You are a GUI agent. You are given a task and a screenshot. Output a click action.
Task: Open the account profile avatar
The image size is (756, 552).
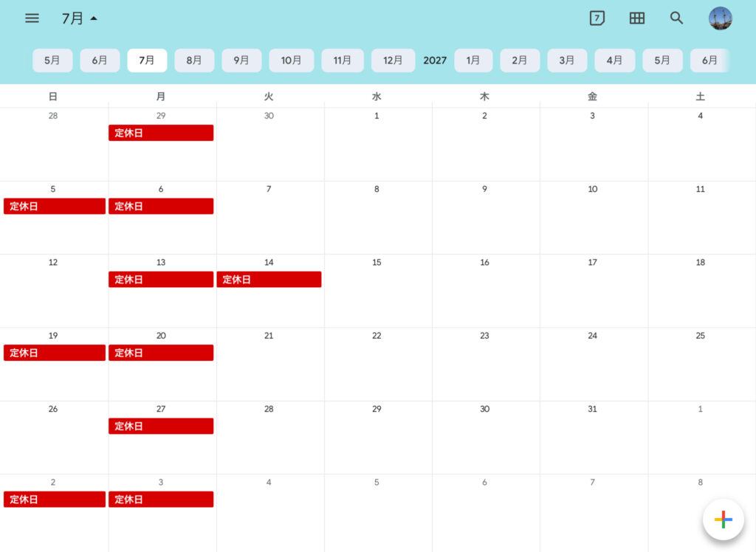(x=721, y=18)
